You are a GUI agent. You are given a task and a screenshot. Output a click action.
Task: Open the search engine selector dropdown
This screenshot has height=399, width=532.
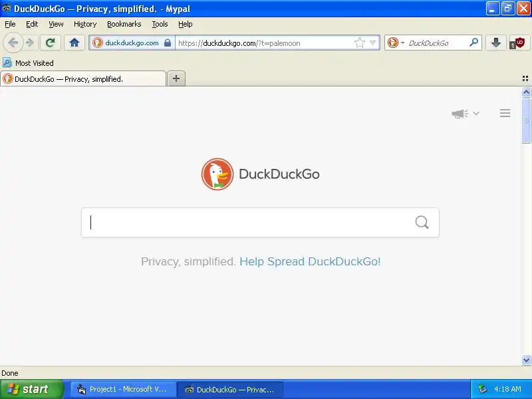(396, 43)
